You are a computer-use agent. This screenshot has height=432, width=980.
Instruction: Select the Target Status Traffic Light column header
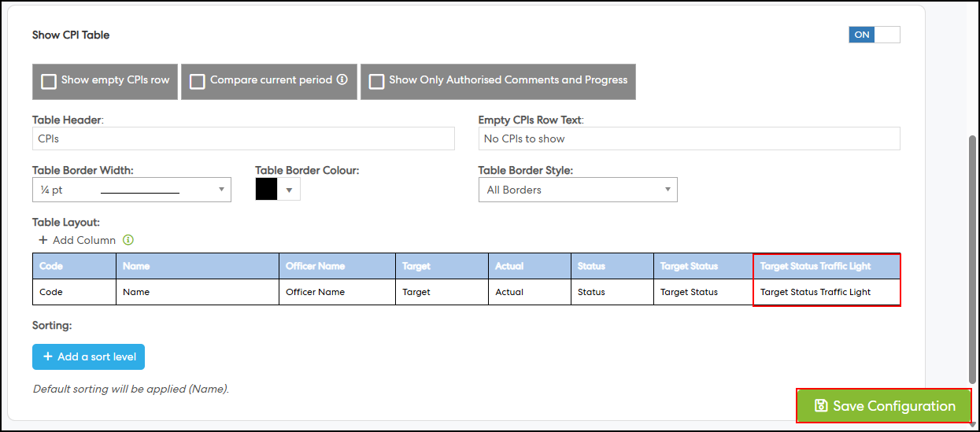pos(827,266)
